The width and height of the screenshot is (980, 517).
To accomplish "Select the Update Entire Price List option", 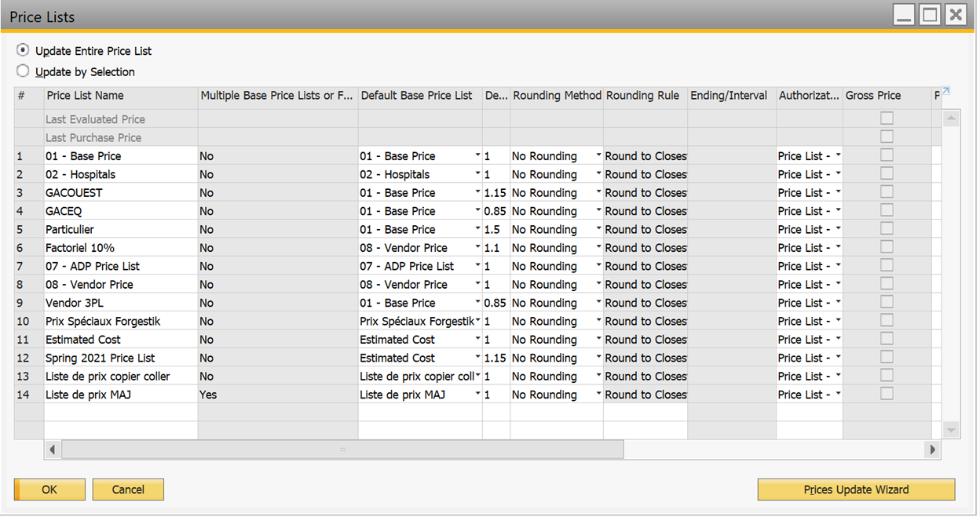I will 24,50.
